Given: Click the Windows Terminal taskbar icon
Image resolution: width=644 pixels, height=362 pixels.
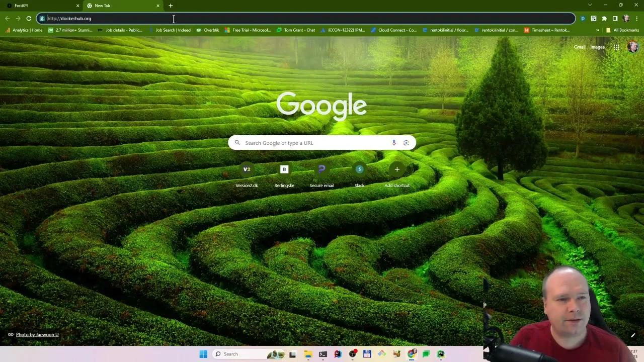Looking at the screenshot, I should [x=323, y=353].
